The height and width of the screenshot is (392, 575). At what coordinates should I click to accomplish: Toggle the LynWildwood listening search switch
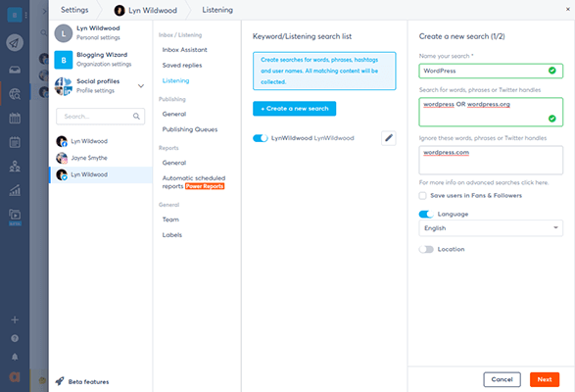click(261, 138)
